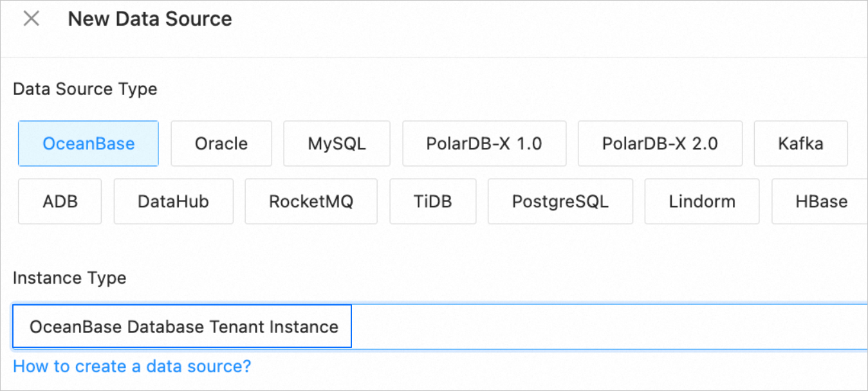This screenshot has width=868, height=391.
Task: Select ADB data source type
Action: 60,201
